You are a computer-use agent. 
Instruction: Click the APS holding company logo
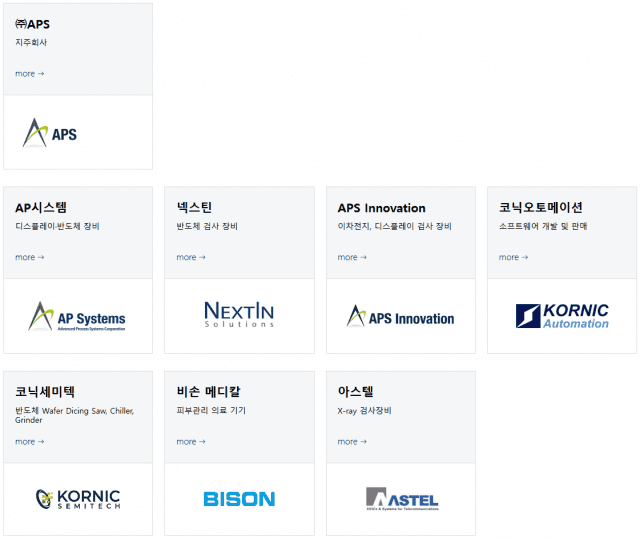(49, 133)
